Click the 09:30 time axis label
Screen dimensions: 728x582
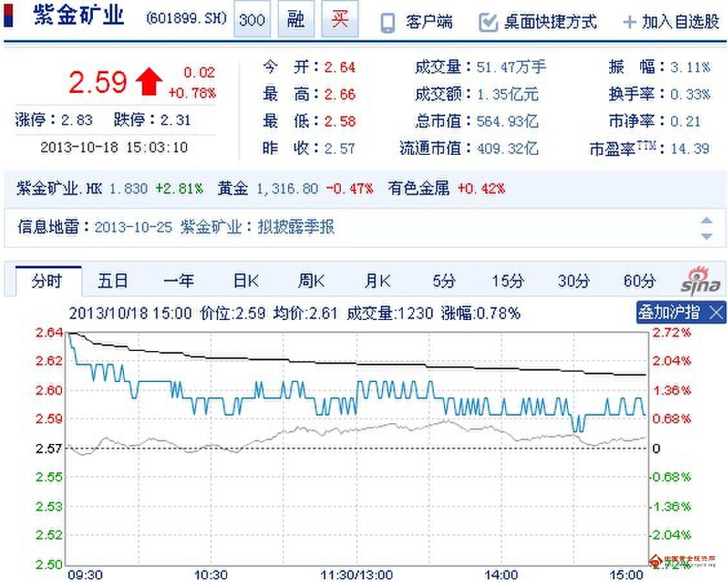85,575
